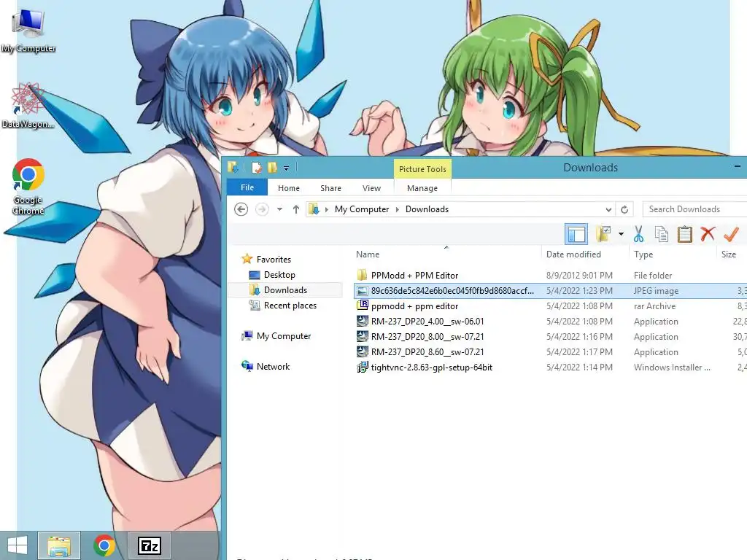Open the My Computer desktop icon

[x=28, y=31]
